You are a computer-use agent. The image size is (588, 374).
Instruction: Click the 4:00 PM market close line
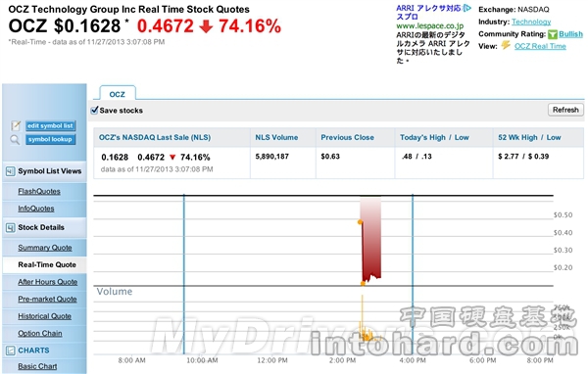click(x=413, y=274)
